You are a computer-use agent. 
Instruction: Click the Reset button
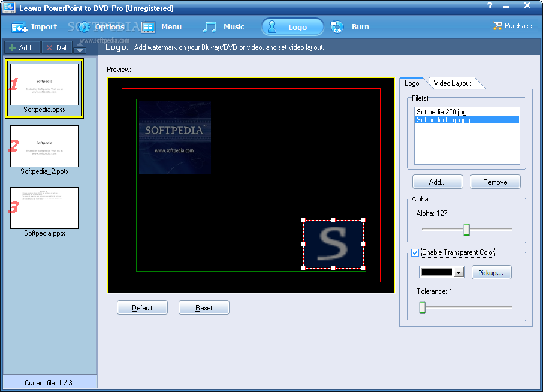204,308
